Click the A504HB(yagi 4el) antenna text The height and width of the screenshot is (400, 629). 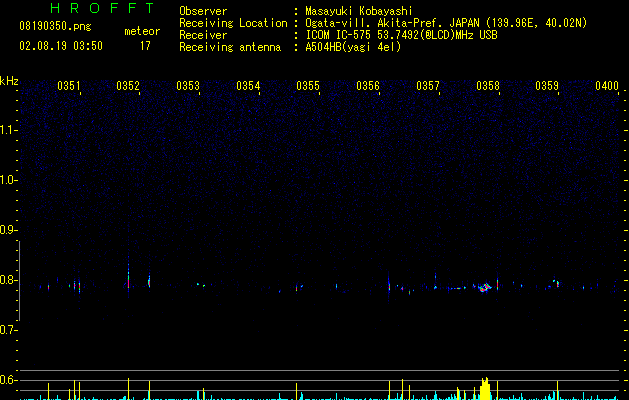point(353,47)
